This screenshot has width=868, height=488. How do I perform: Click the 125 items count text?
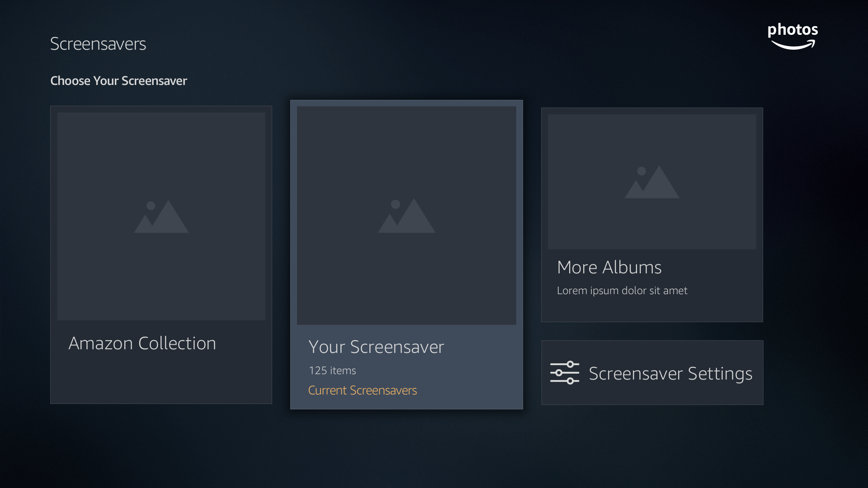[x=332, y=371]
